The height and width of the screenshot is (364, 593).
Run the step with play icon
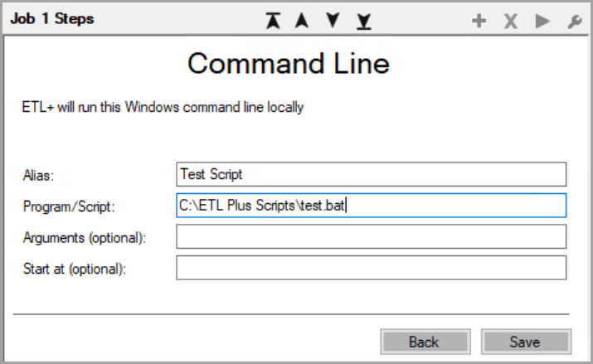[x=542, y=22]
